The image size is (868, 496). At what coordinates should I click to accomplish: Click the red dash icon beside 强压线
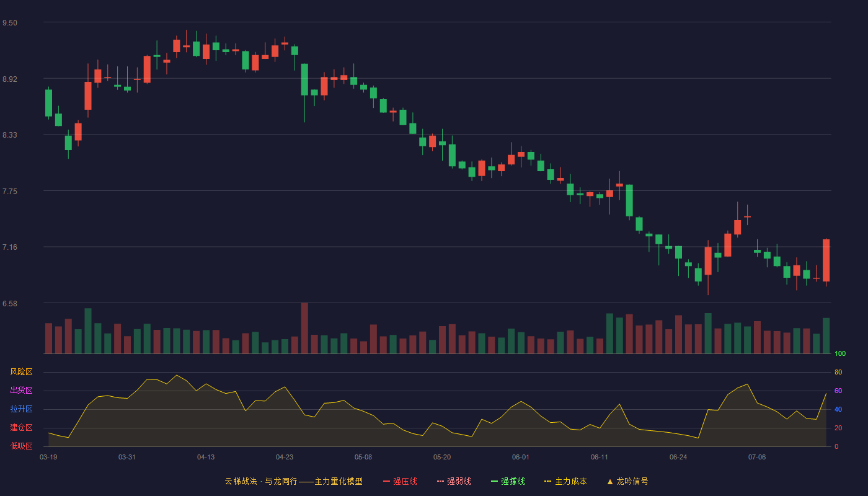386,481
